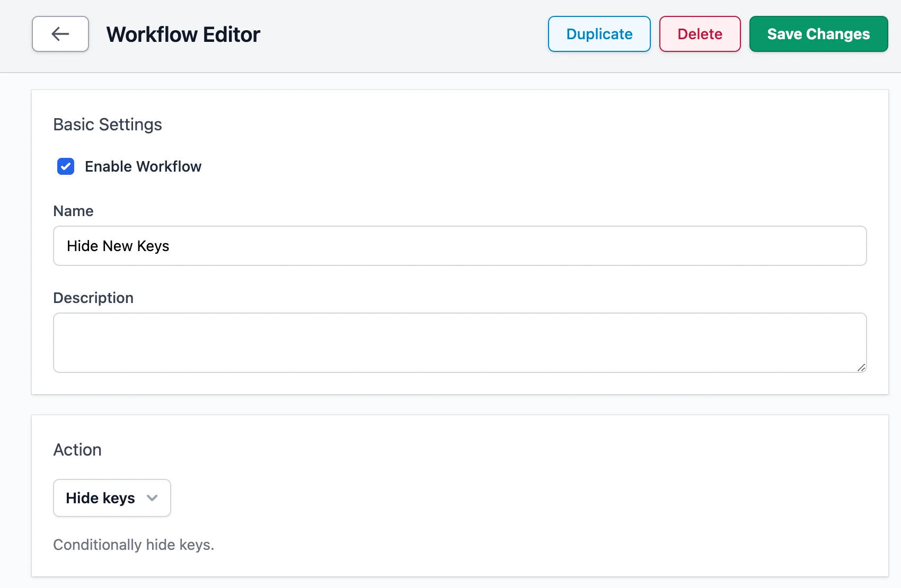
Task: Save Changes to the workflow
Action: [x=818, y=34]
